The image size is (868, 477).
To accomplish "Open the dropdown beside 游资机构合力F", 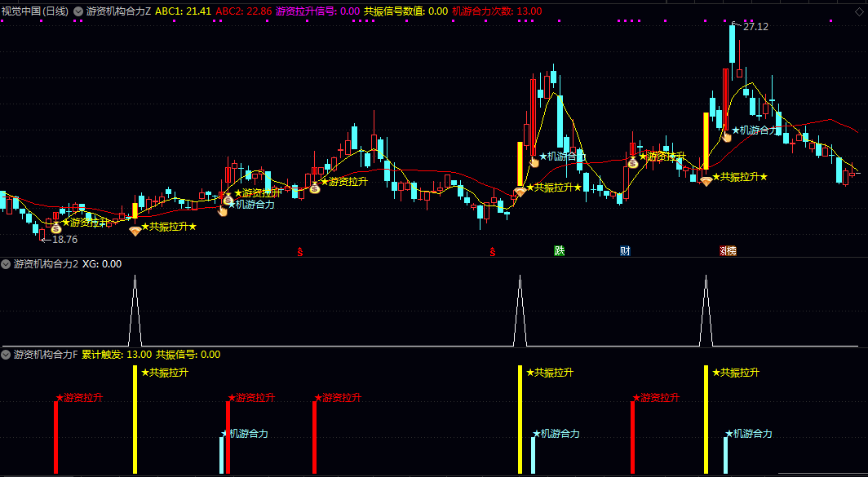I will [6, 354].
